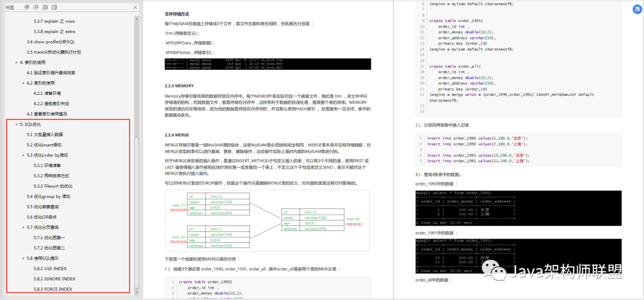This screenshot has height=300, width=644.
Task: Select '5.7.2 优化思路二' bookmark
Action: (x=49, y=248)
